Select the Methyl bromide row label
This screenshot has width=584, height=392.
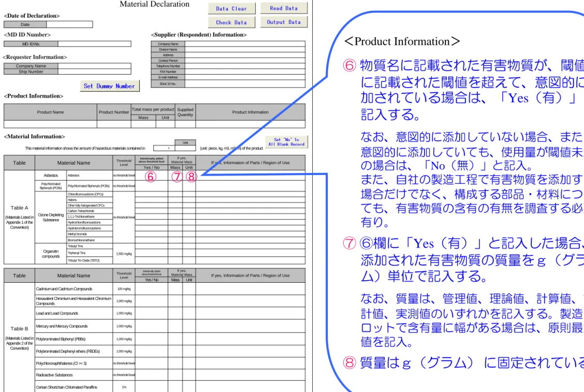pyautogui.click(x=90, y=235)
